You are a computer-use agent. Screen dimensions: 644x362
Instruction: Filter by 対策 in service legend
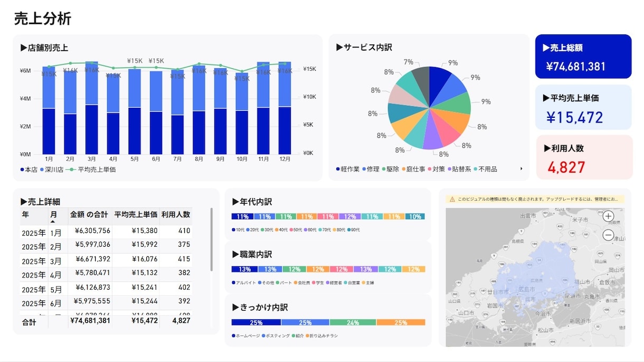[x=437, y=169]
